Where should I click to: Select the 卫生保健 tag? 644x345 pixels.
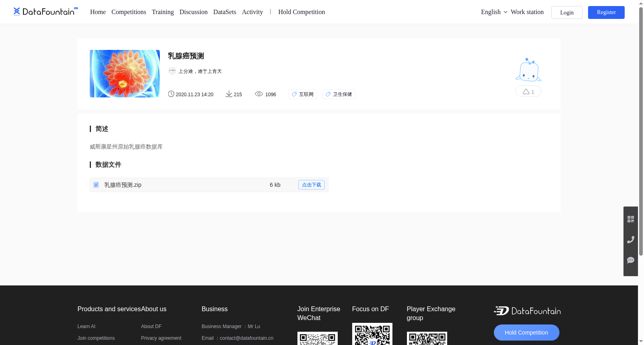click(x=339, y=94)
